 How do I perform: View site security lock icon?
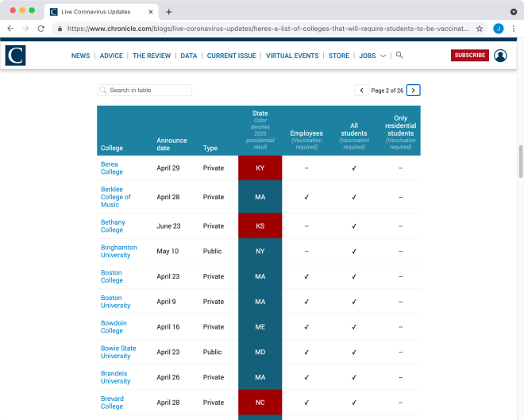(x=60, y=29)
